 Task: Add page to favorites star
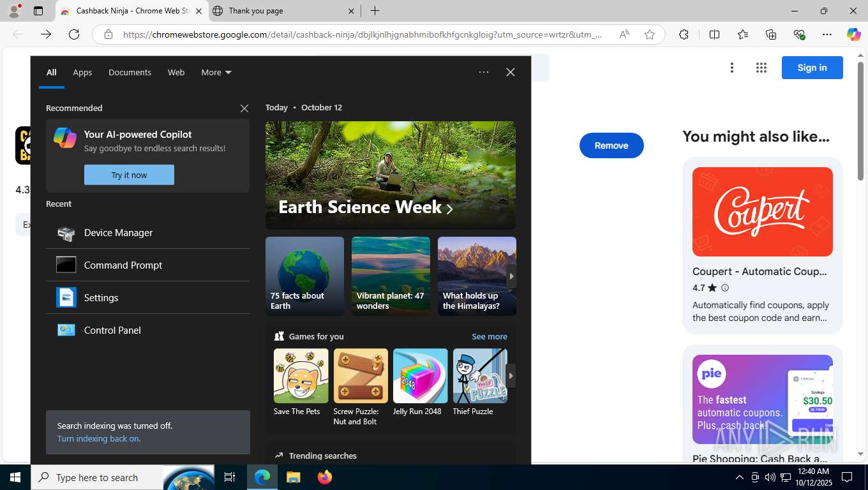[650, 34]
